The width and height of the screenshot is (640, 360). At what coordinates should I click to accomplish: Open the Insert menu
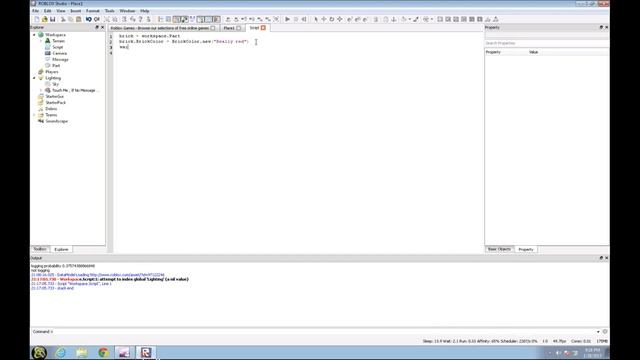click(76, 11)
